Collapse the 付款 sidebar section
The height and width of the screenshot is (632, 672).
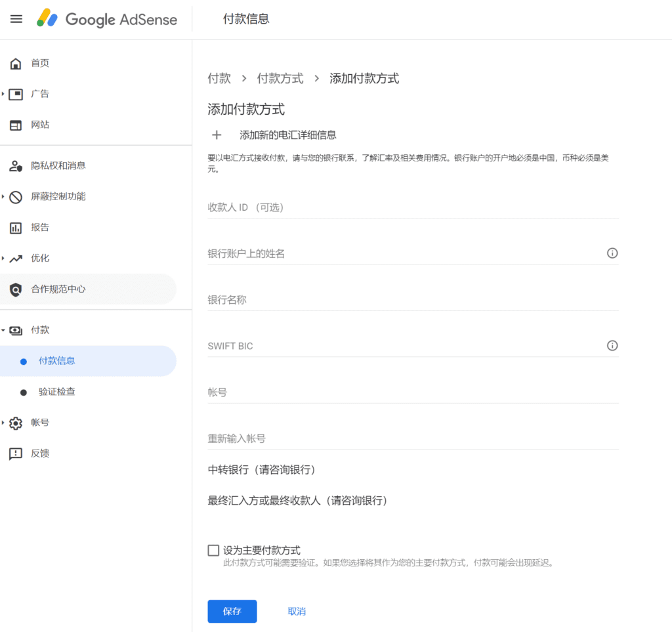click(3, 330)
